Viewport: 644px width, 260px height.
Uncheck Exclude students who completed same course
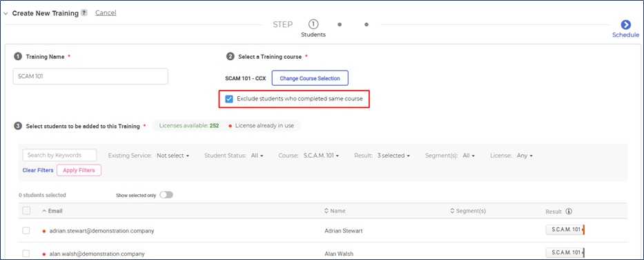tap(229, 99)
